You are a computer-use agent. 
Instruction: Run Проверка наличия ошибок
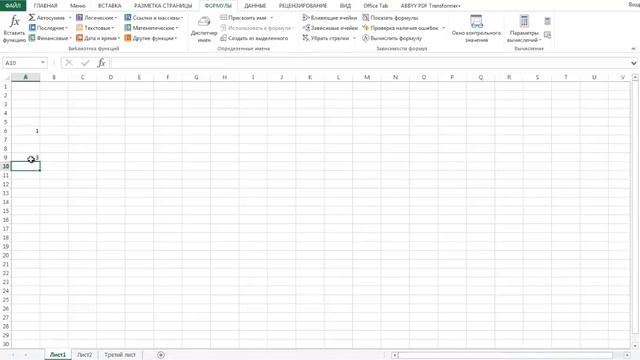coord(400,28)
